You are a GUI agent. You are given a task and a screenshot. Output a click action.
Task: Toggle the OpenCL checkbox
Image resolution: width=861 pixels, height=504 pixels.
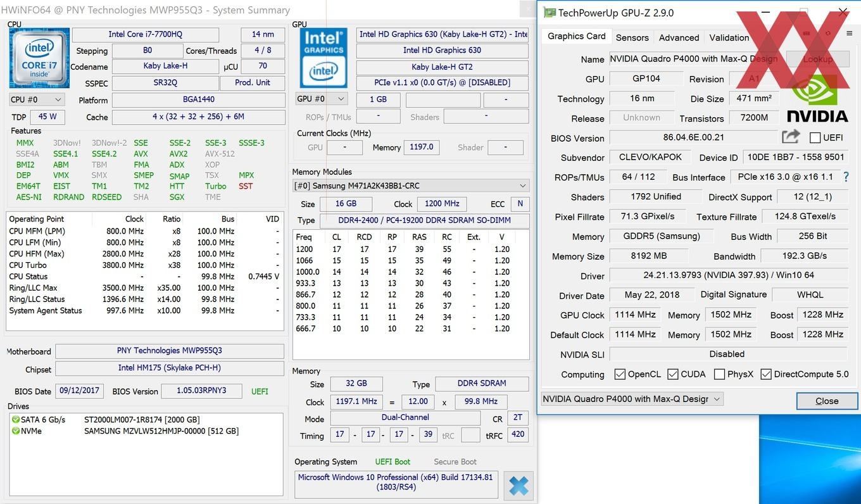tap(620, 374)
